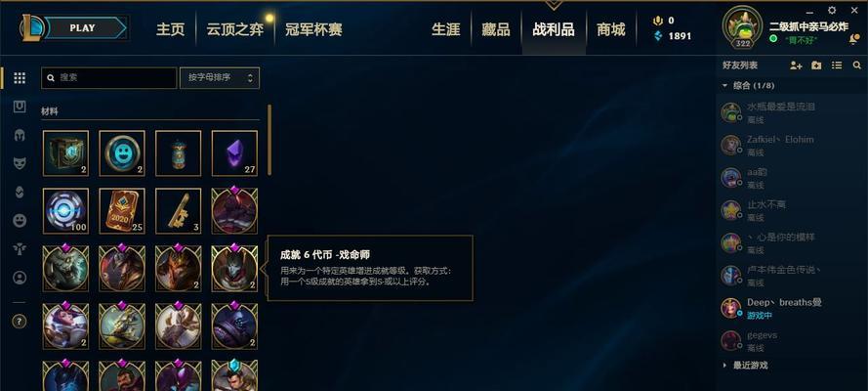The height and width of the screenshot is (391, 868).
Task: Open the 按字母排序 sort dropdown
Action: (220, 78)
